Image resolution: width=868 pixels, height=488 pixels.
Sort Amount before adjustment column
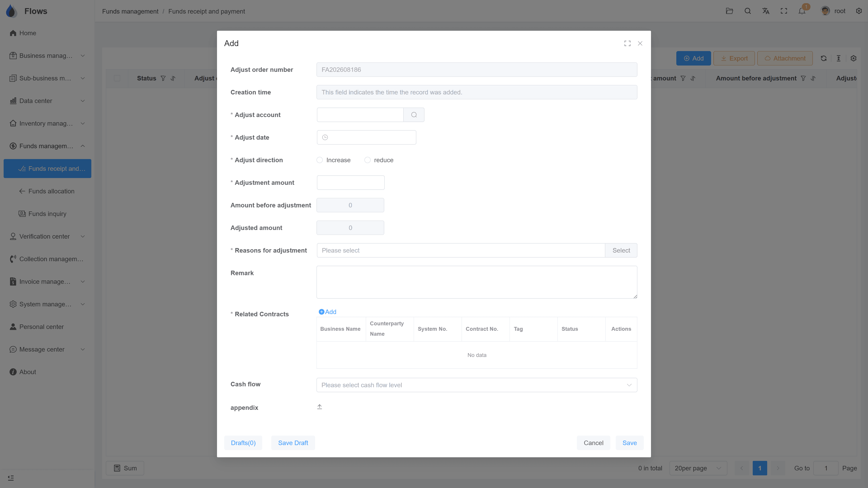tap(813, 78)
